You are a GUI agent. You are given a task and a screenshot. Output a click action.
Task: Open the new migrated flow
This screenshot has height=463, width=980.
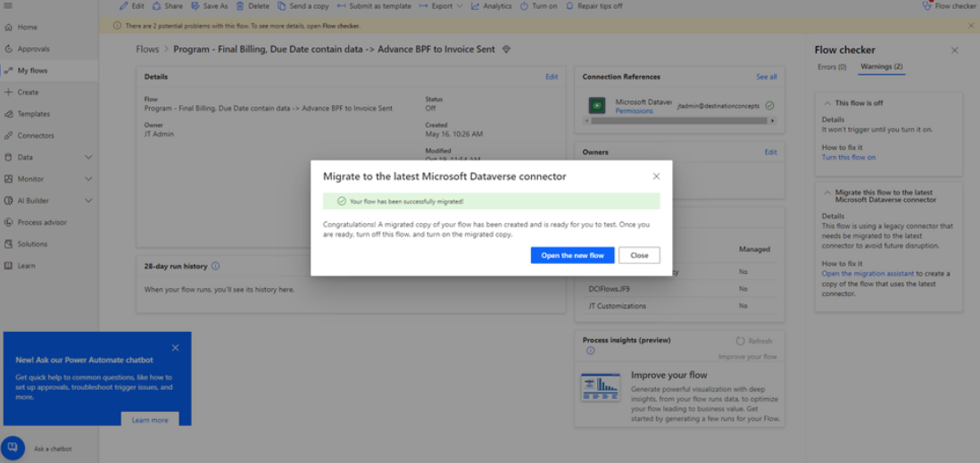click(572, 255)
